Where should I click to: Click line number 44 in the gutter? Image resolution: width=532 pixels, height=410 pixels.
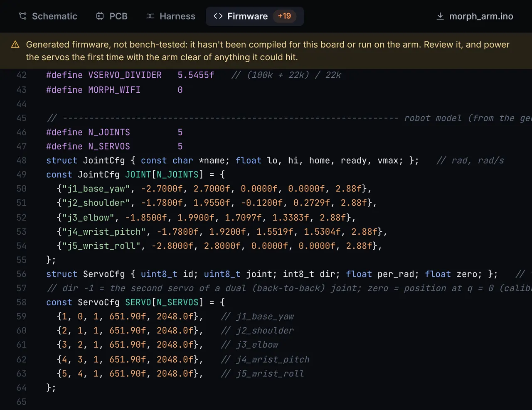(21, 104)
